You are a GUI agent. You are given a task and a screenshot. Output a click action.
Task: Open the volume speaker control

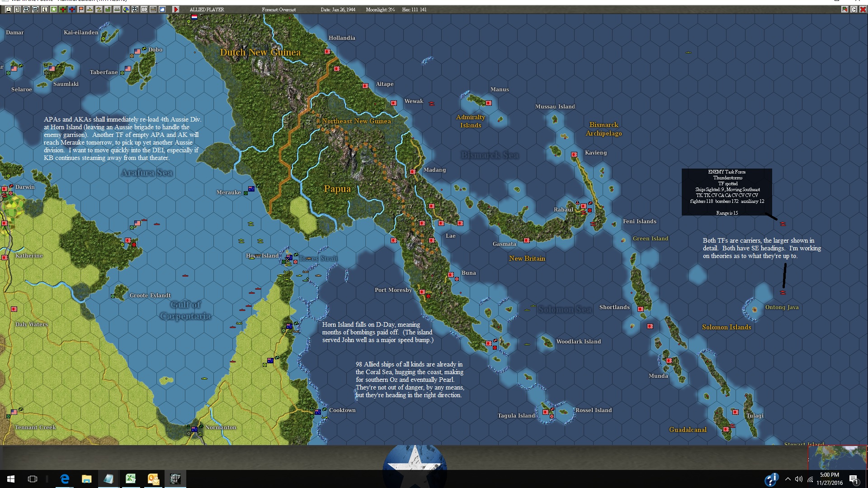799,479
